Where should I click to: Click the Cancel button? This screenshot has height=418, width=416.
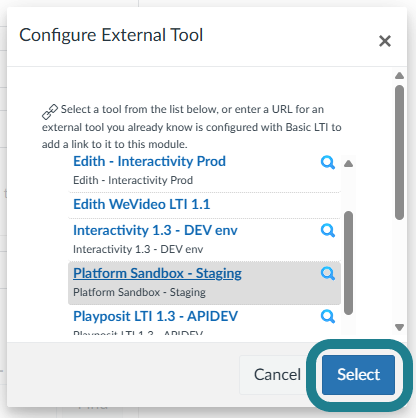[x=277, y=375]
